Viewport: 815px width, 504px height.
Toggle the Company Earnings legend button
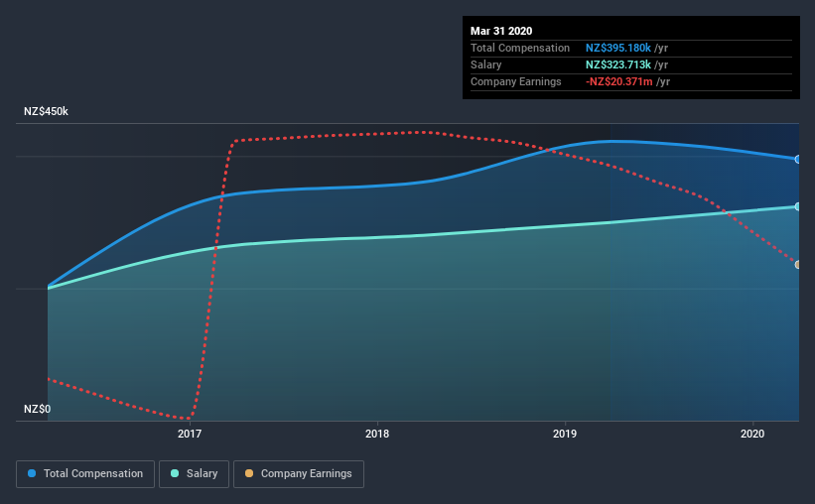[x=299, y=474]
